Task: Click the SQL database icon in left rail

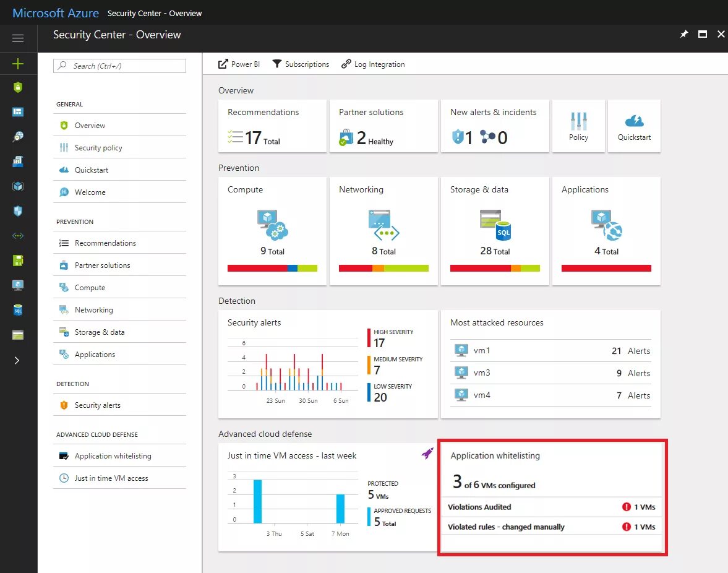Action: [x=18, y=310]
